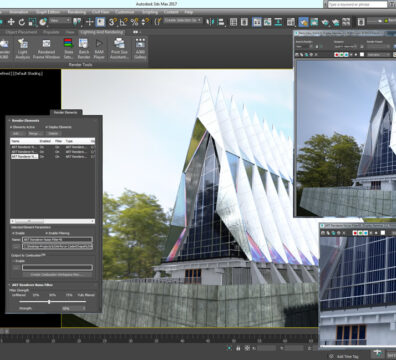Toggle red channel in rendered frame window
This screenshot has width=396, height=360.
[337, 55]
